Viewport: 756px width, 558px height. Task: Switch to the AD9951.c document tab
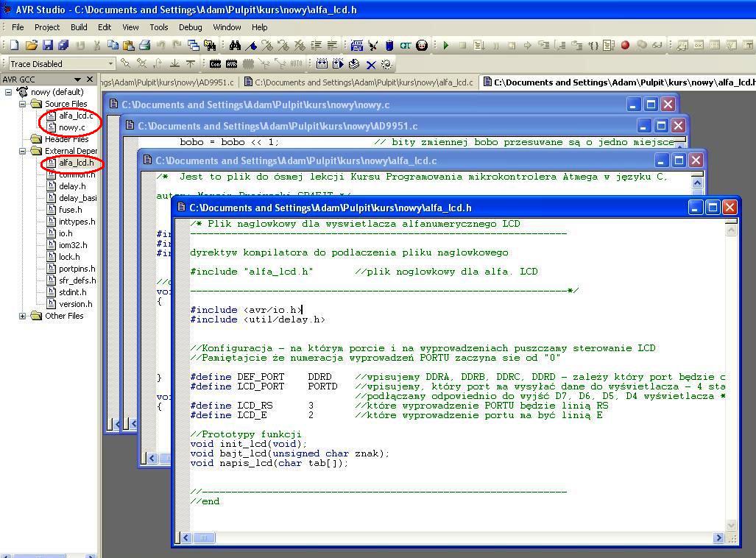pyautogui.click(x=169, y=82)
